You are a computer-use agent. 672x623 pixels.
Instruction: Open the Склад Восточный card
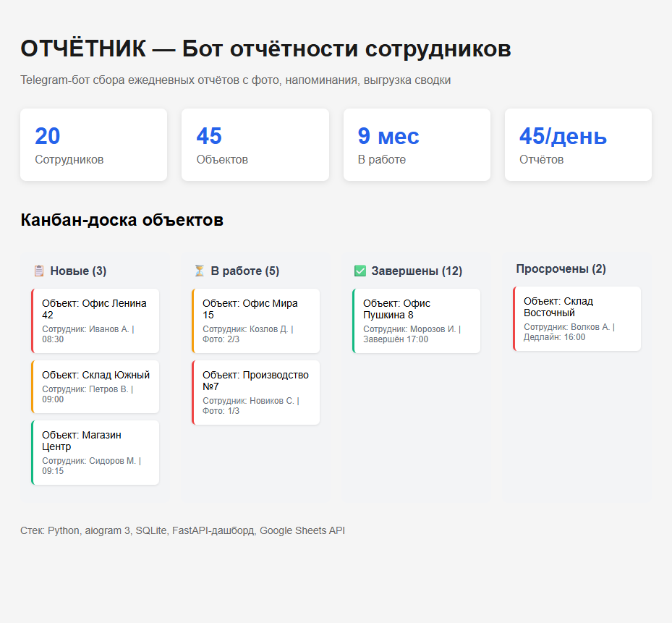(x=577, y=318)
